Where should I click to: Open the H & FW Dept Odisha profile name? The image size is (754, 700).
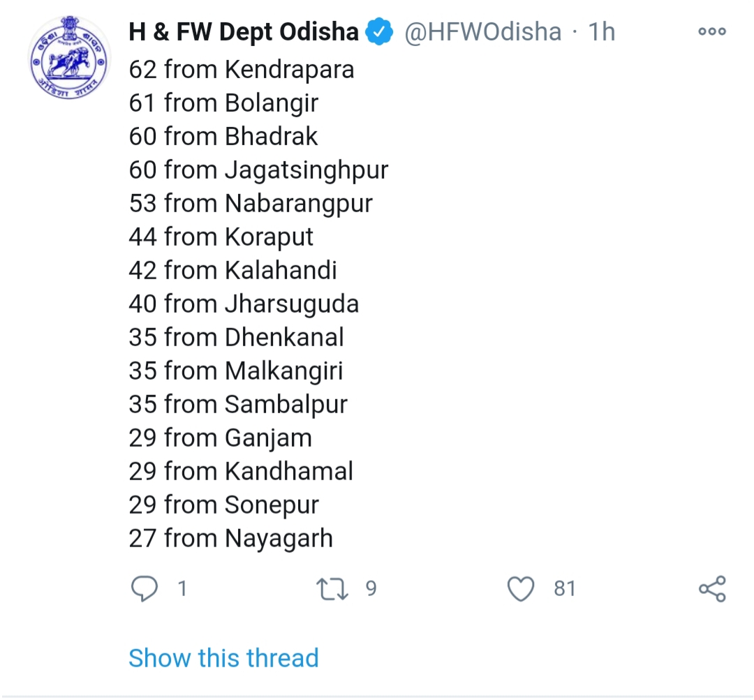click(244, 32)
